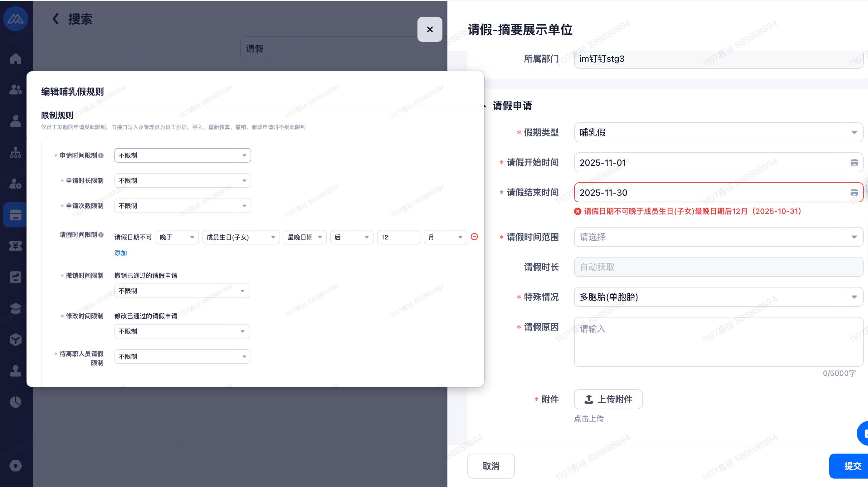Click info icon beside 申请时间限制

coord(101,155)
